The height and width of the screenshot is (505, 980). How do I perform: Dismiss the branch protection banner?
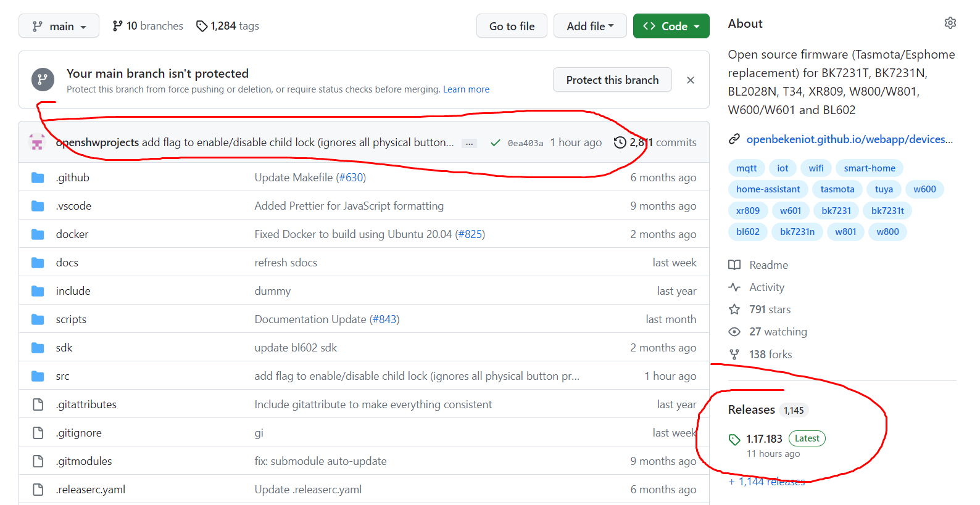tap(691, 80)
